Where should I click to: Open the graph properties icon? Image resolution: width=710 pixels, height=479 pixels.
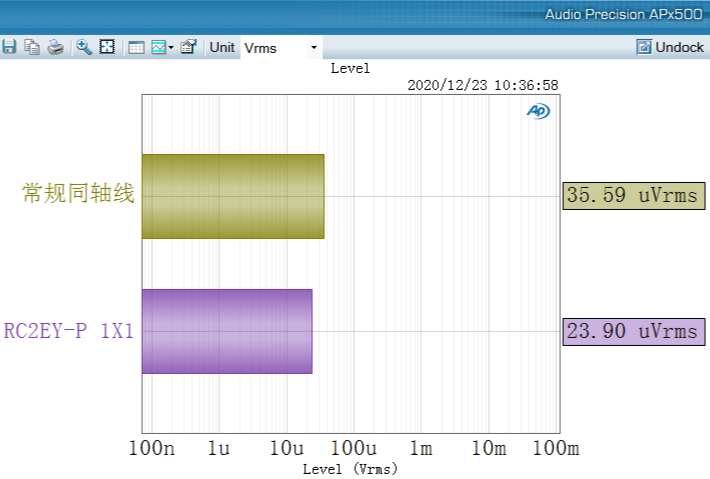(x=188, y=47)
